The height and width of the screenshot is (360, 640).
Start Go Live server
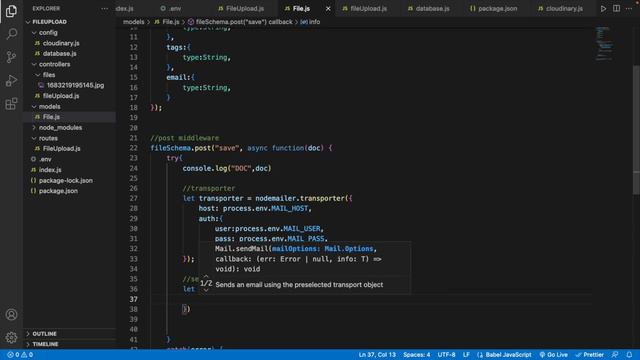(x=553, y=355)
